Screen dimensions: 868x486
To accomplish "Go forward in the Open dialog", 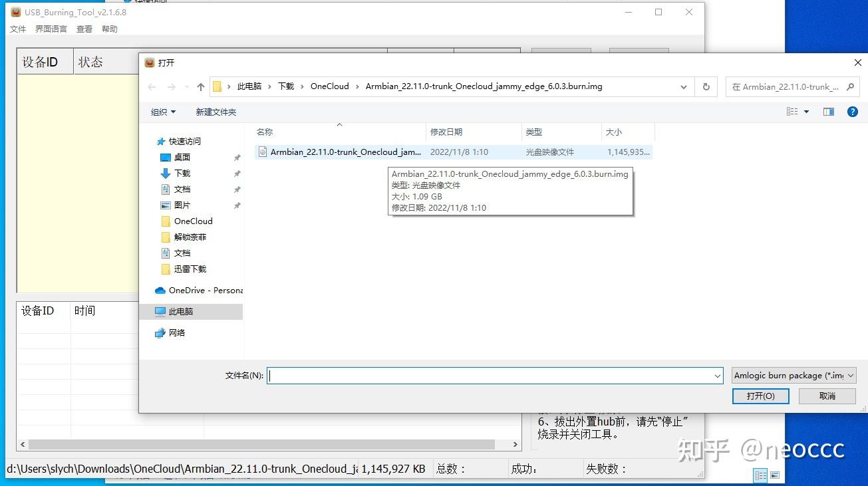I will point(172,86).
